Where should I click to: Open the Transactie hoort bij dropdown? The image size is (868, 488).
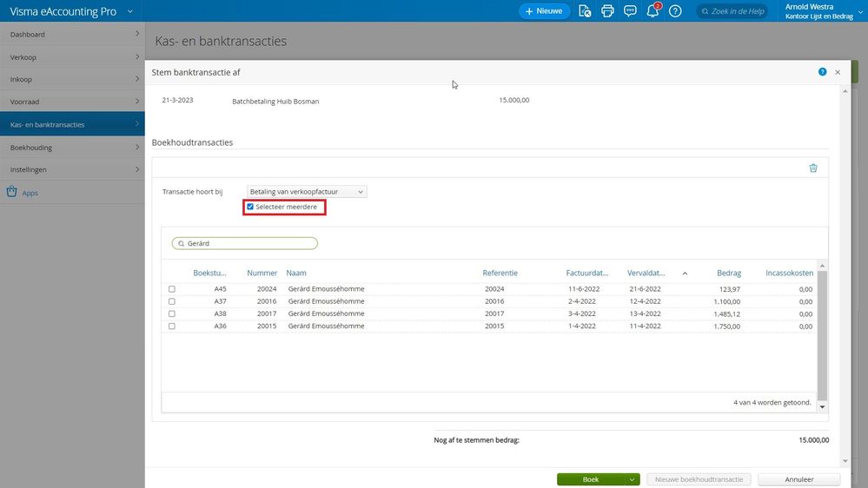306,191
